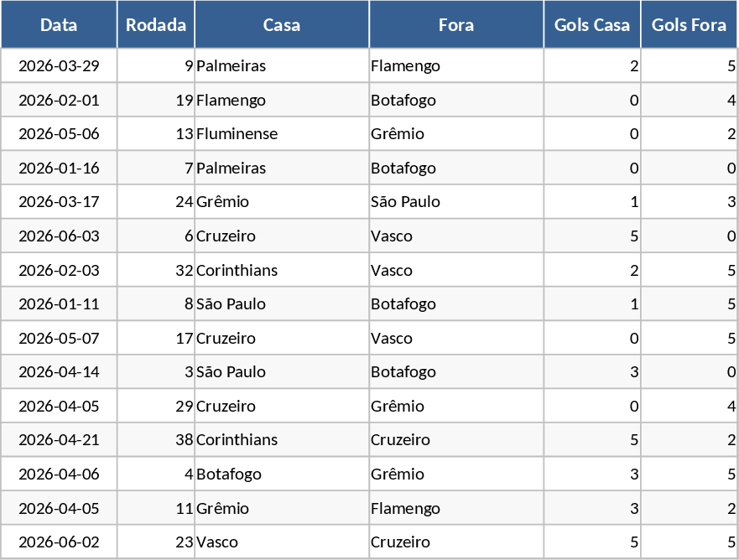The height and width of the screenshot is (560, 739).
Task: Click the Gols Fora header
Action: coord(690,24)
